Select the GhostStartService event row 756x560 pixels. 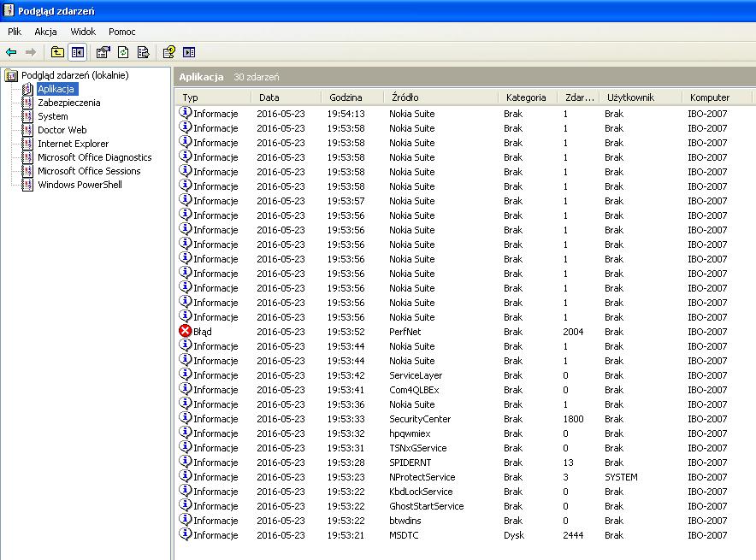point(464,506)
